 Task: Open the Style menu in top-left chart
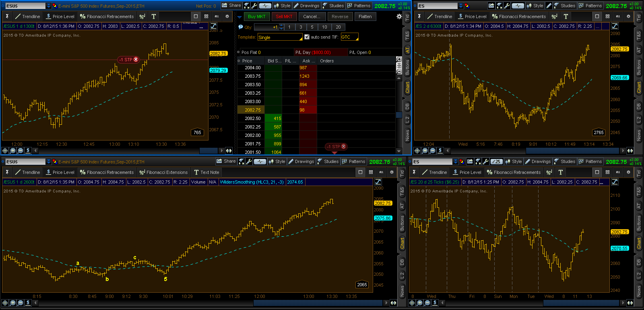click(x=282, y=6)
